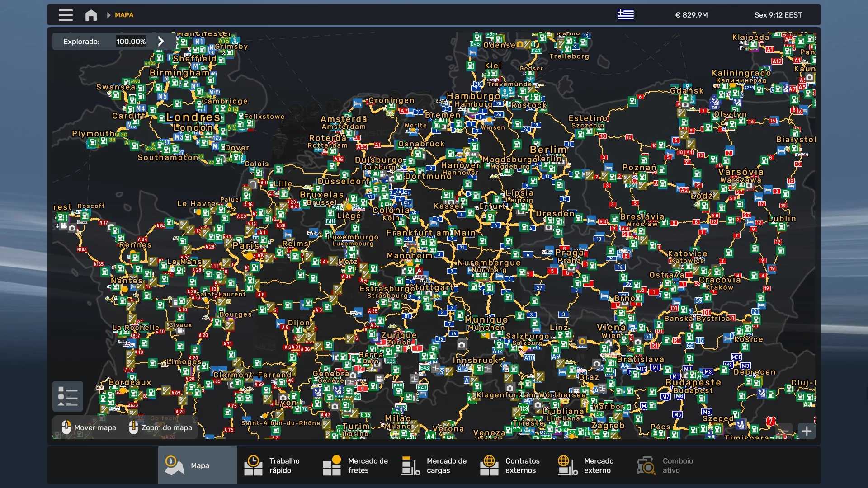Open the map legend list icon
This screenshot has width=868, height=488.
pos(68,396)
